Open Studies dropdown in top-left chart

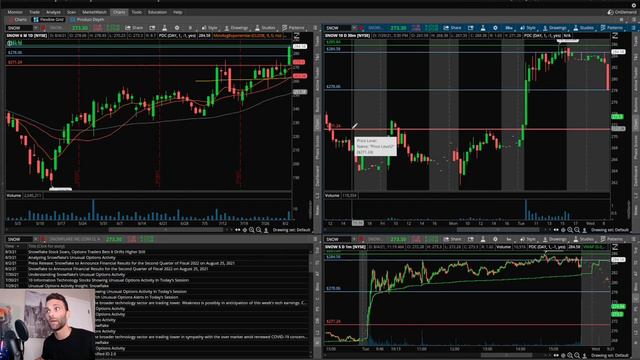(x=265, y=28)
